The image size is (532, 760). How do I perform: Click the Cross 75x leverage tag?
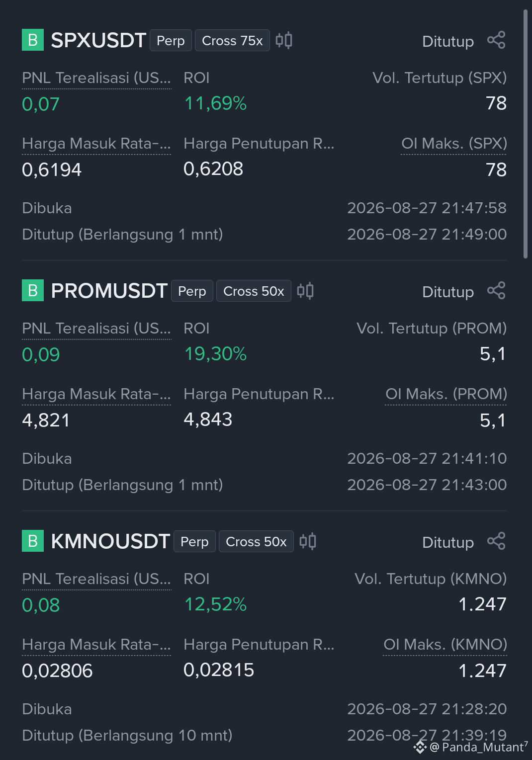click(232, 40)
